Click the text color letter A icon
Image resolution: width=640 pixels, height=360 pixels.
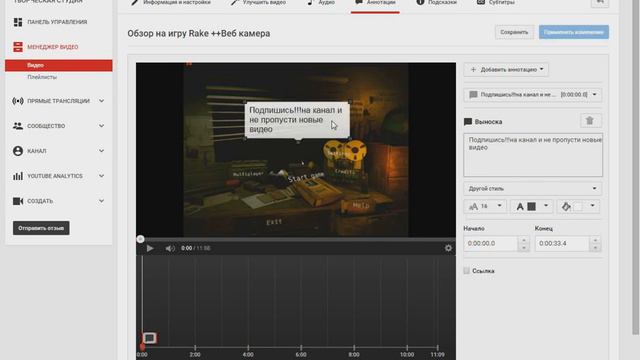click(x=520, y=207)
